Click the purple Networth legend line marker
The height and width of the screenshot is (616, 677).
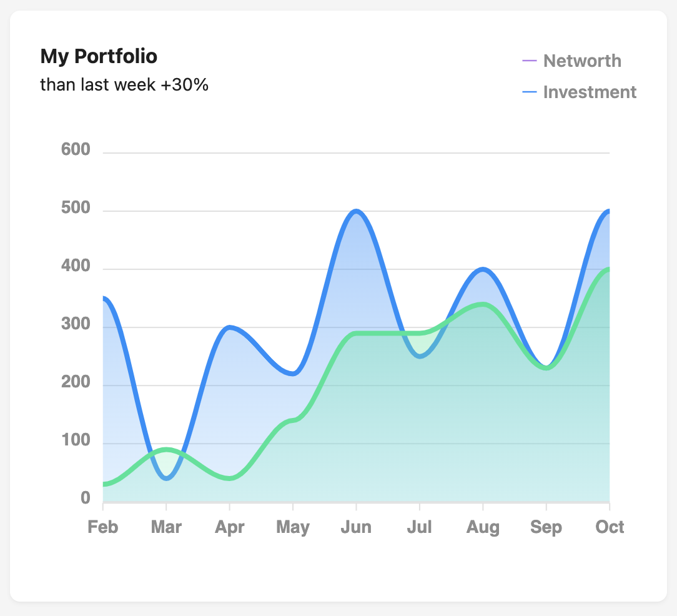coord(529,61)
